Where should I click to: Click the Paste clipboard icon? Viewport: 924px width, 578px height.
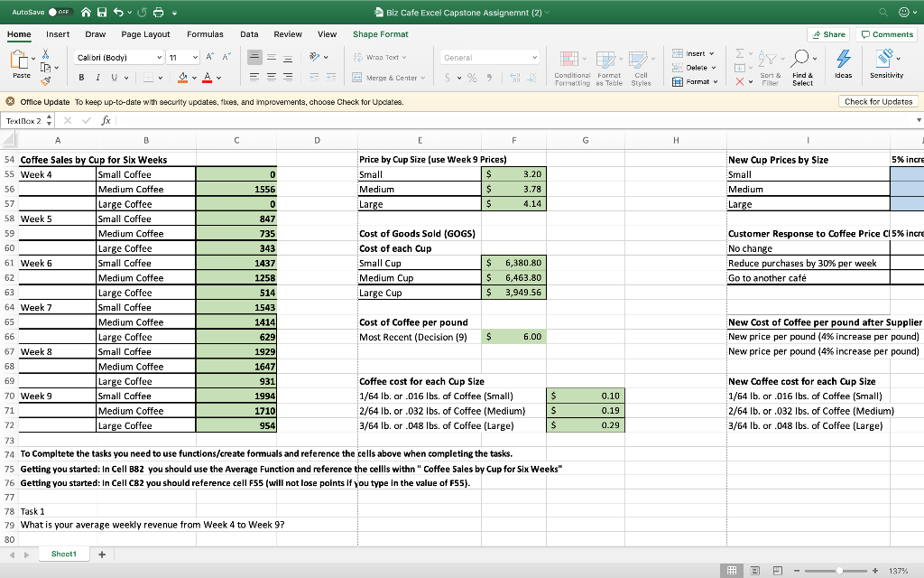20,60
